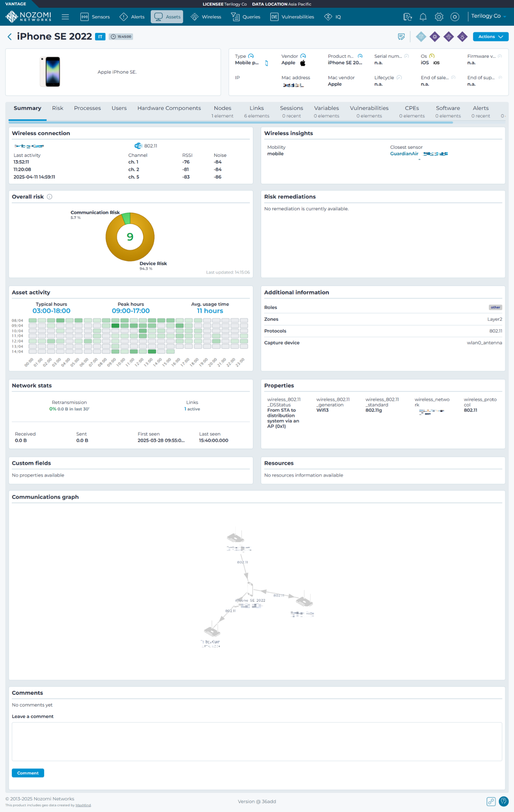The height and width of the screenshot is (812, 514).
Task: Click the Comment button
Action: click(28, 773)
